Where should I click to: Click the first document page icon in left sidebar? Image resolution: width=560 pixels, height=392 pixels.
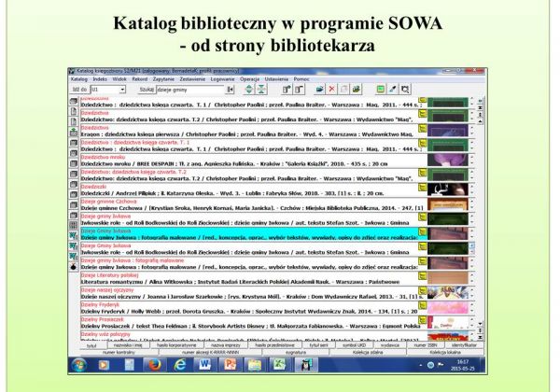point(74,111)
